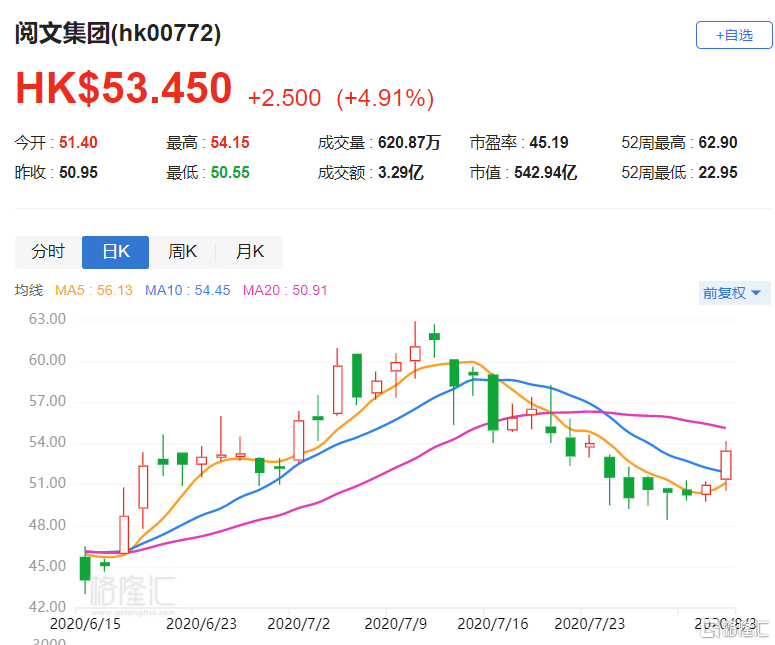Viewport: 775px width, 645px height.
Task: Click the MA10 : 54.45 legend label
Action: [188, 290]
